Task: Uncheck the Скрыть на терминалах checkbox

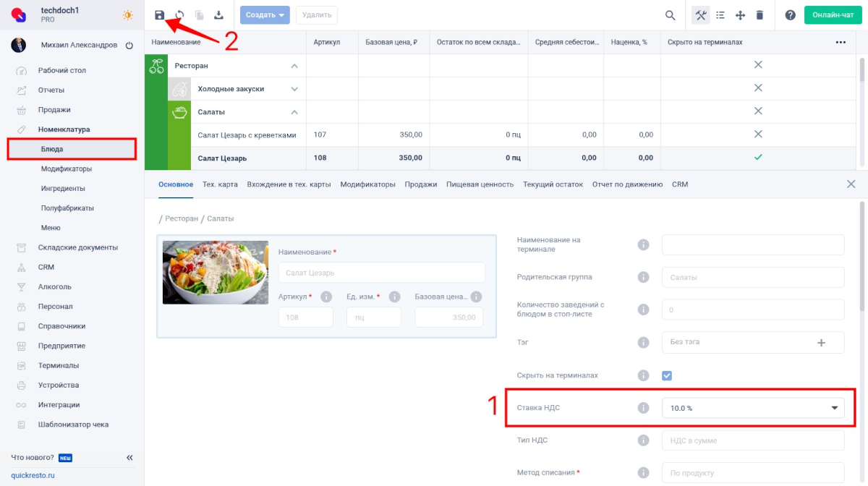Action: pos(667,375)
